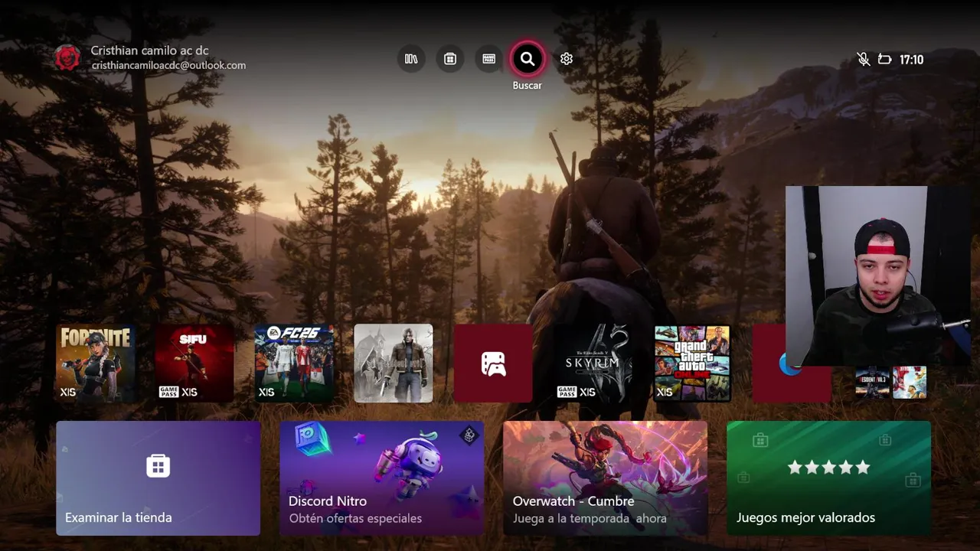The width and height of the screenshot is (980, 551).
Task: Click the store bag icon on Examinar la tienda
Action: click(158, 465)
